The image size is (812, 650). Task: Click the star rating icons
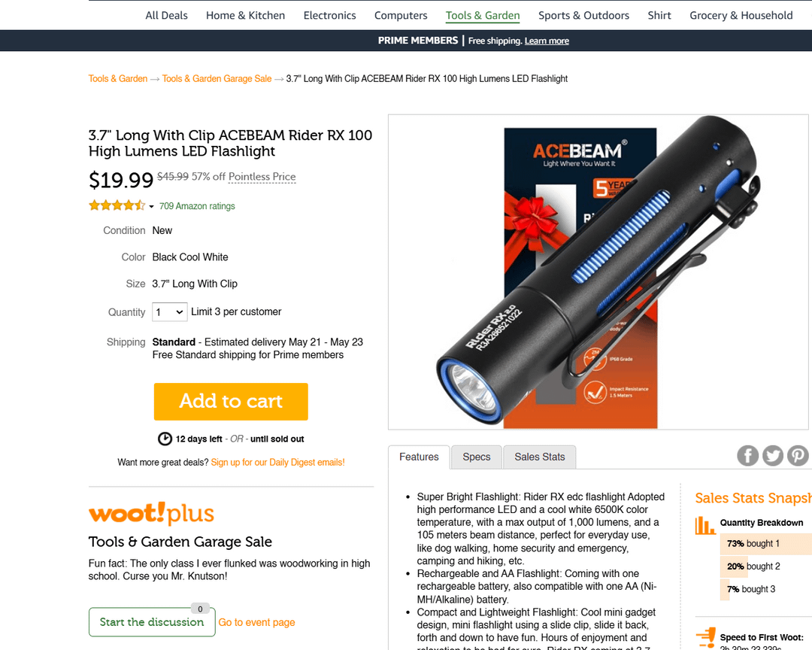pos(117,206)
